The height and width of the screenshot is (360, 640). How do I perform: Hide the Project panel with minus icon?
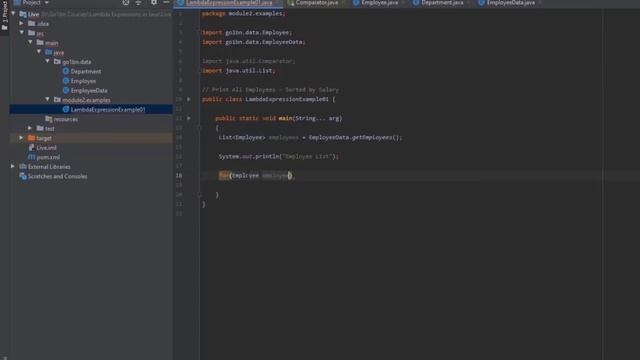(166, 2)
